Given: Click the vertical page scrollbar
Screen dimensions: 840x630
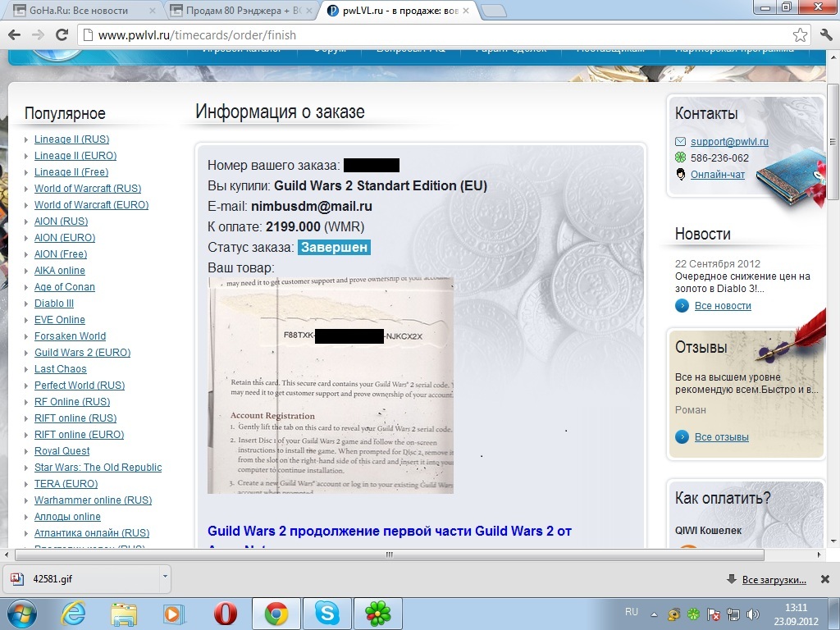Looking at the screenshot, I should pyautogui.click(x=832, y=141).
